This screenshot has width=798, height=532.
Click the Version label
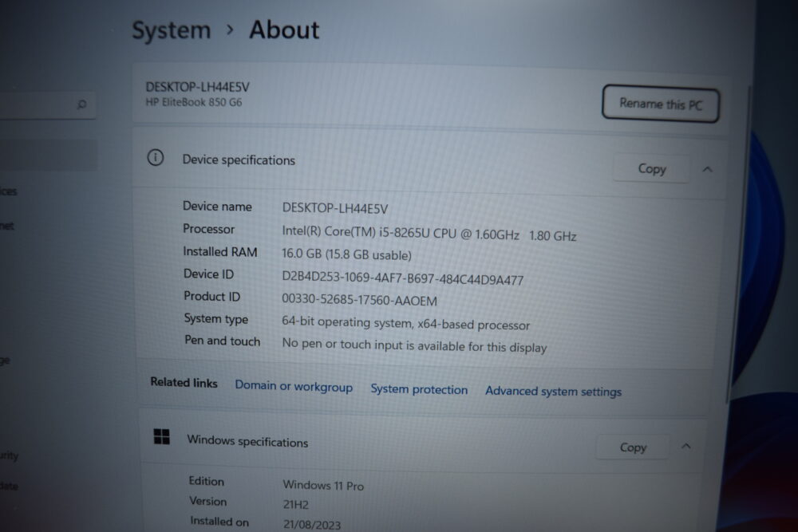tap(207, 501)
